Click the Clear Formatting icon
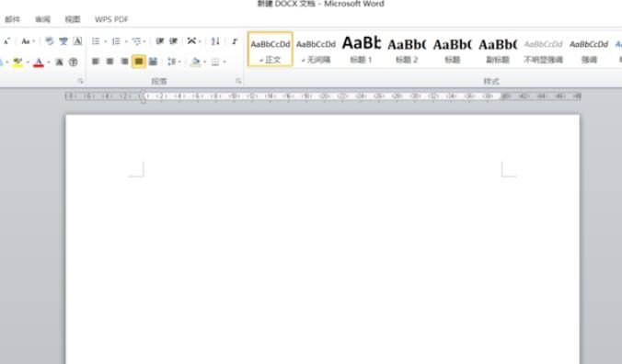The height and width of the screenshot is (364, 622). click(49, 41)
